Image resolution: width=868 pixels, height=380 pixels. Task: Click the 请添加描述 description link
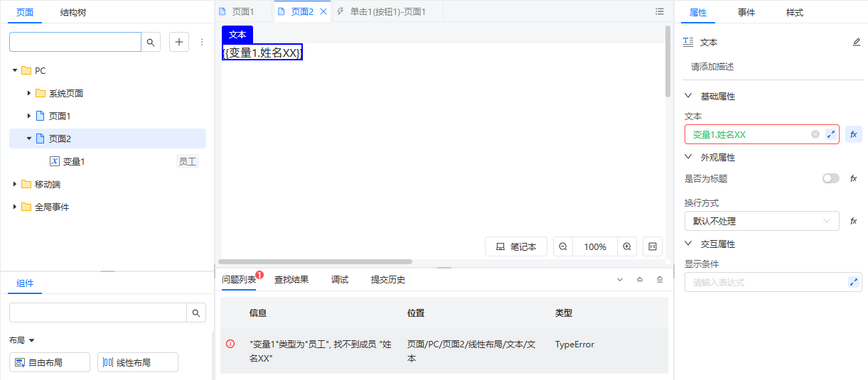tap(712, 67)
